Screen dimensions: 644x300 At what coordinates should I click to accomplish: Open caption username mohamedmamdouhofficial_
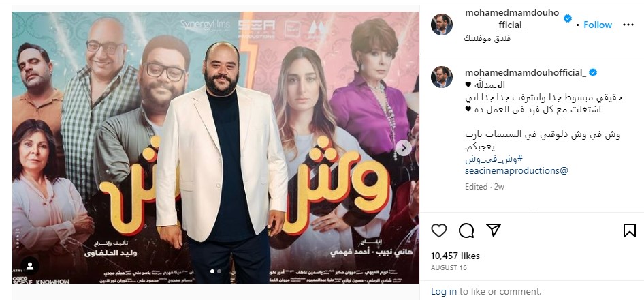click(526, 73)
